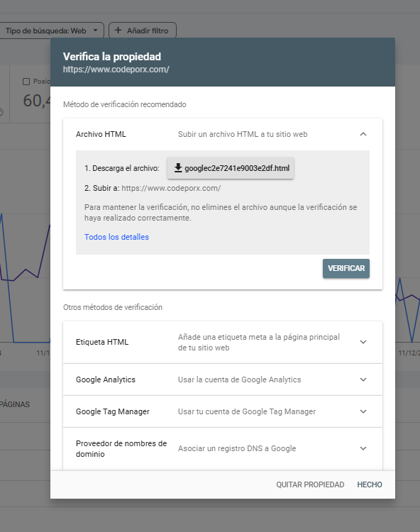The image size is (420, 532).
Task: Click the Verifica la propiedad title
Action: (x=112, y=56)
